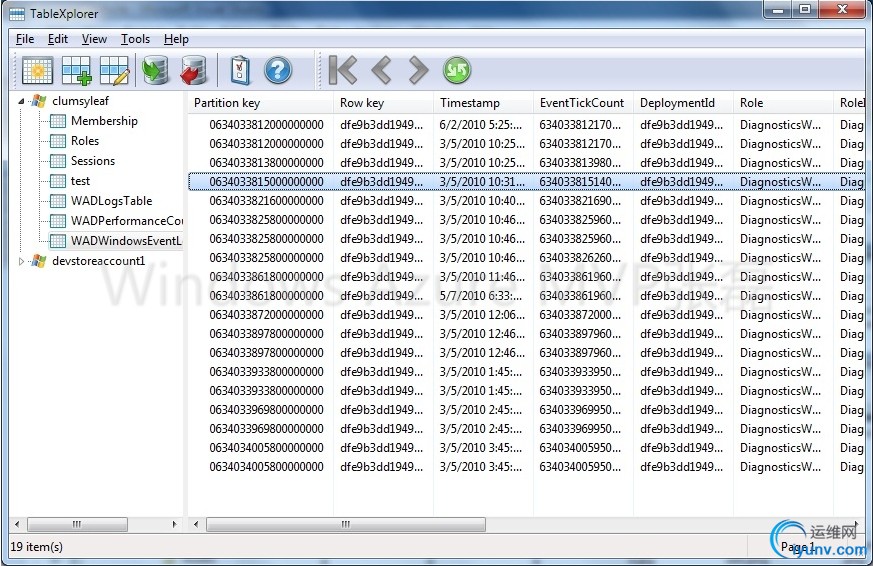Sort by DeploymentId column header
Screen dimensions: 873x566
tap(683, 103)
